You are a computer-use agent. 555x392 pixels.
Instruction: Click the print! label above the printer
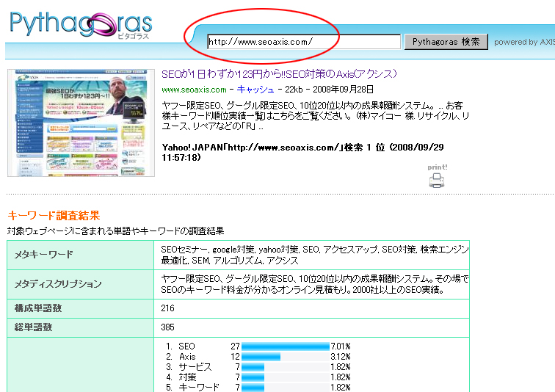[438, 167]
